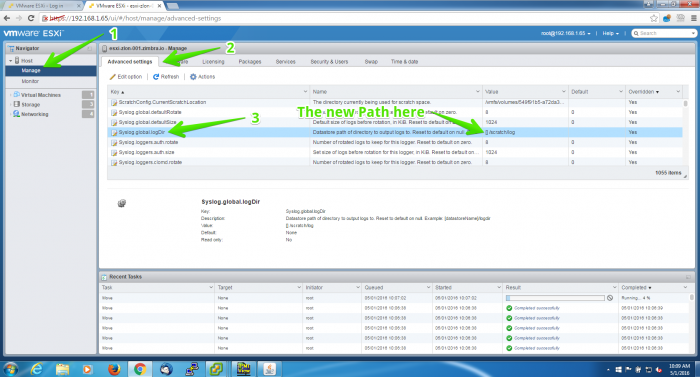The height and width of the screenshot is (377, 700).
Task: Open the Task column dropdown arrow
Action: pyautogui.click(x=211, y=288)
